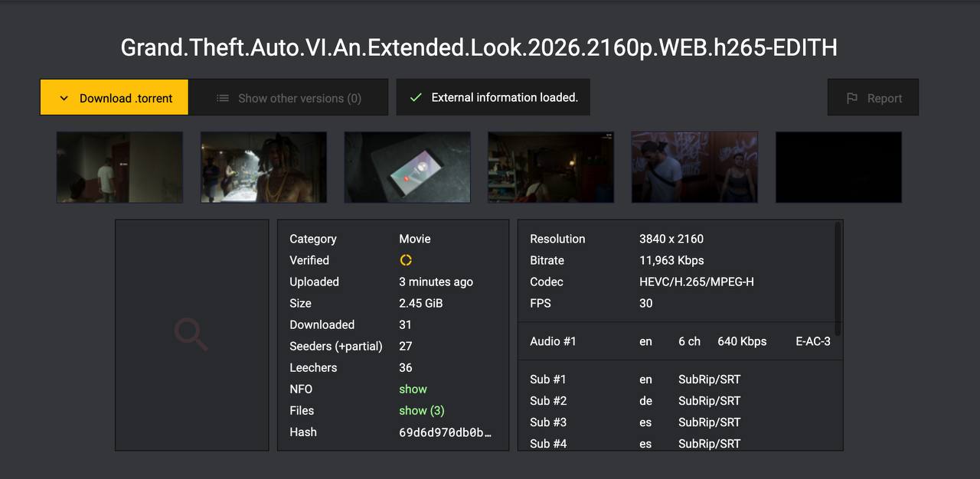Click the yellow Verified spinner icon
Screen dimensions: 980x479
[x=406, y=260]
